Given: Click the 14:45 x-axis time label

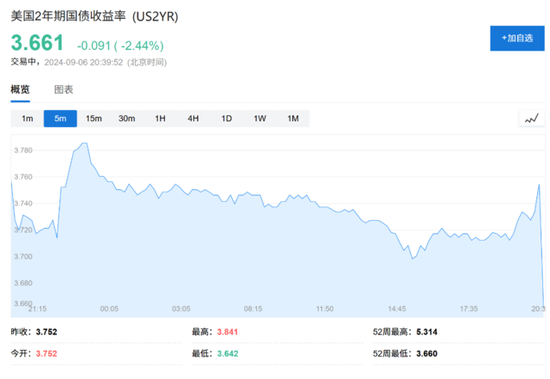Looking at the screenshot, I should point(397,309).
